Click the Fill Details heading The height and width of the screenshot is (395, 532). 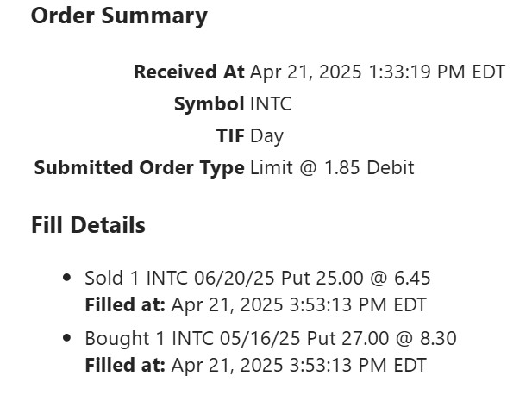(x=88, y=225)
